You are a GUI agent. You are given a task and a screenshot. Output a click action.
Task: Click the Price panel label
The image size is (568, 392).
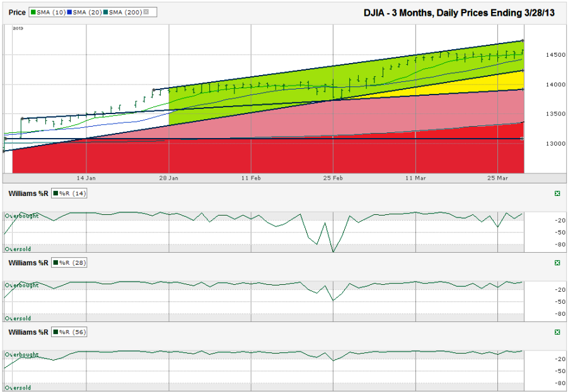[17, 13]
